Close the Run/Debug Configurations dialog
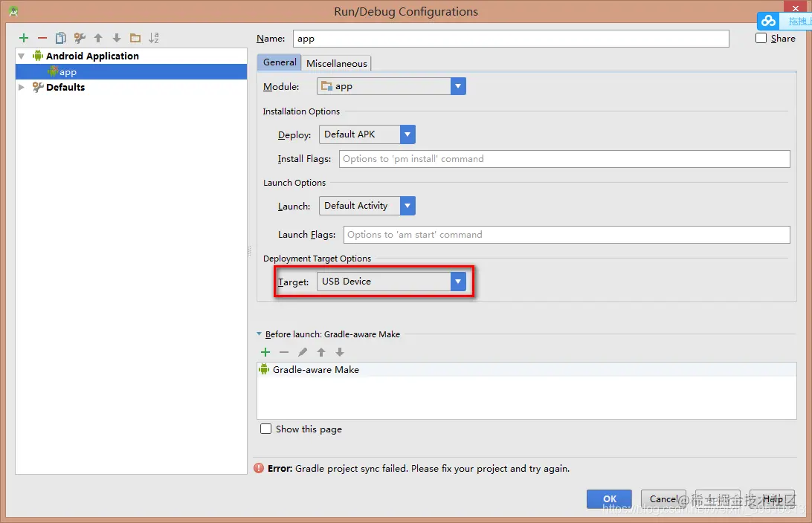 coord(796,8)
